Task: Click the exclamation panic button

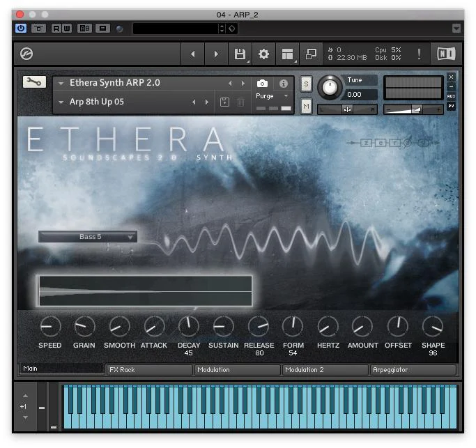Action: click(419, 54)
